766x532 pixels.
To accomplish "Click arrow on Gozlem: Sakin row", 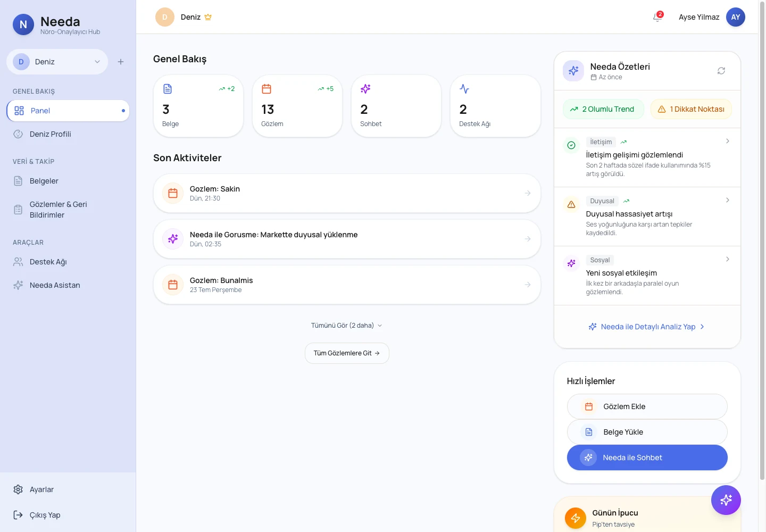I will (528, 193).
